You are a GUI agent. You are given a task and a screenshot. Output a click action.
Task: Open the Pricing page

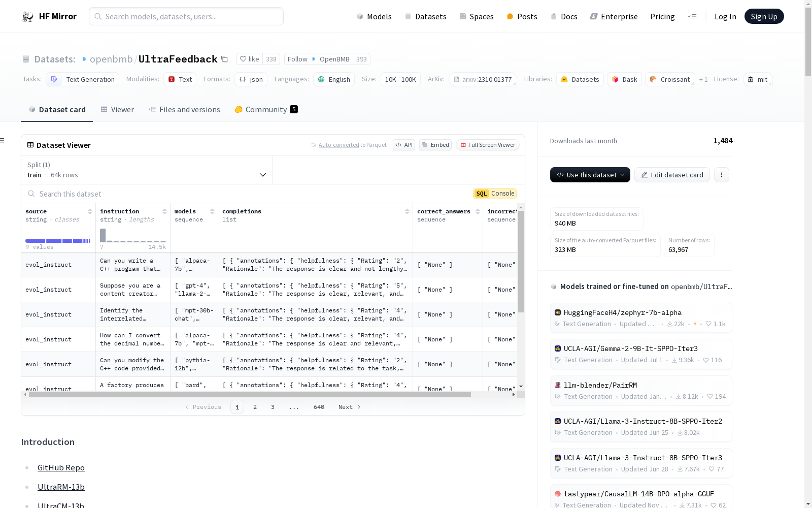[x=662, y=16]
